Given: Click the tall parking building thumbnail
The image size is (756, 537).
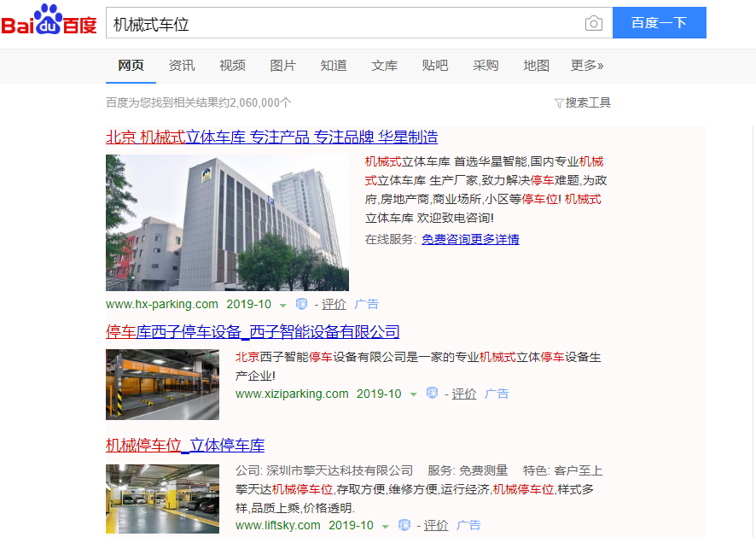Looking at the screenshot, I should click(227, 223).
